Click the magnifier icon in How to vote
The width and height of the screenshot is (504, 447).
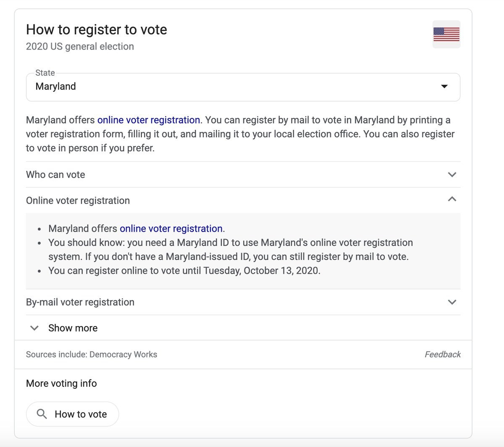[x=42, y=414]
